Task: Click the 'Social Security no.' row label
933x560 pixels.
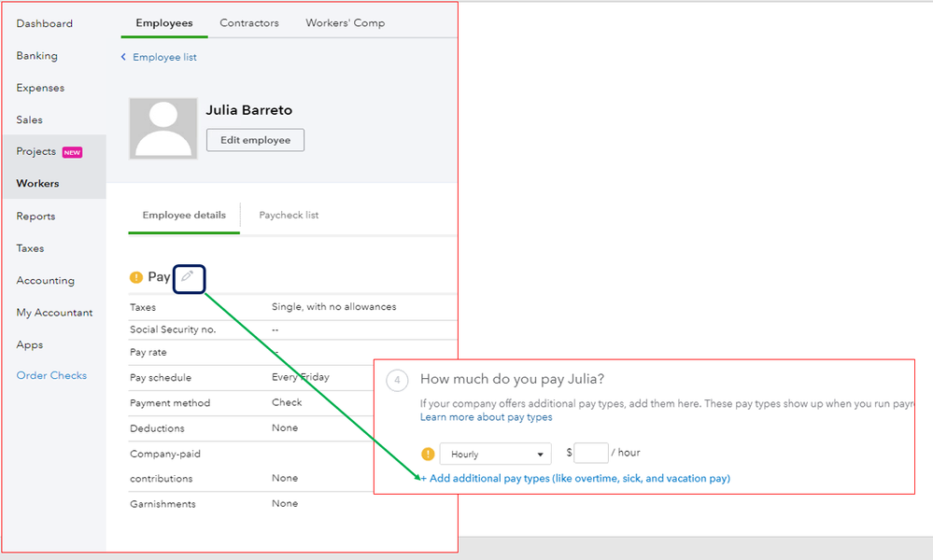Action: [x=173, y=329]
